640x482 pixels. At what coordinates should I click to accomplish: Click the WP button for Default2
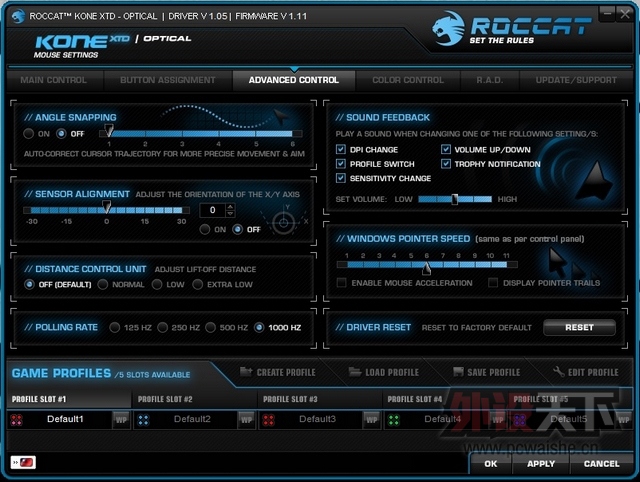click(247, 420)
